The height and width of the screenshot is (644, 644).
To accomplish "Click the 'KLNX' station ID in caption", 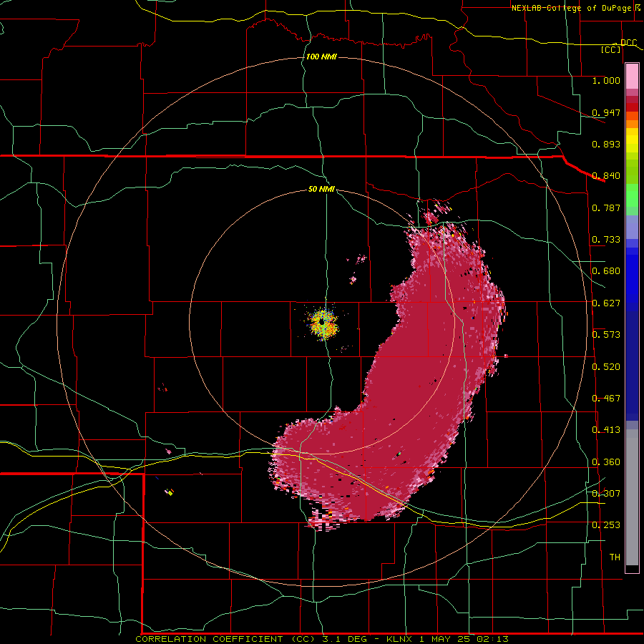I will [x=399, y=639].
